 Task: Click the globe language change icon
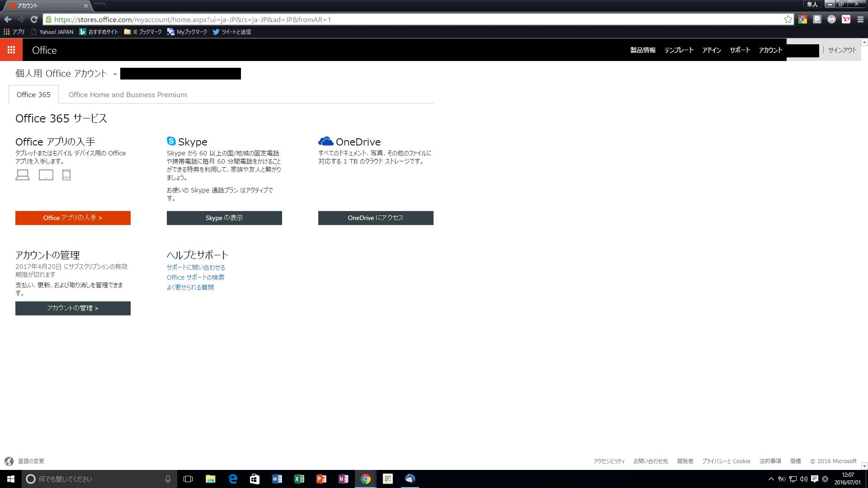coord(9,461)
